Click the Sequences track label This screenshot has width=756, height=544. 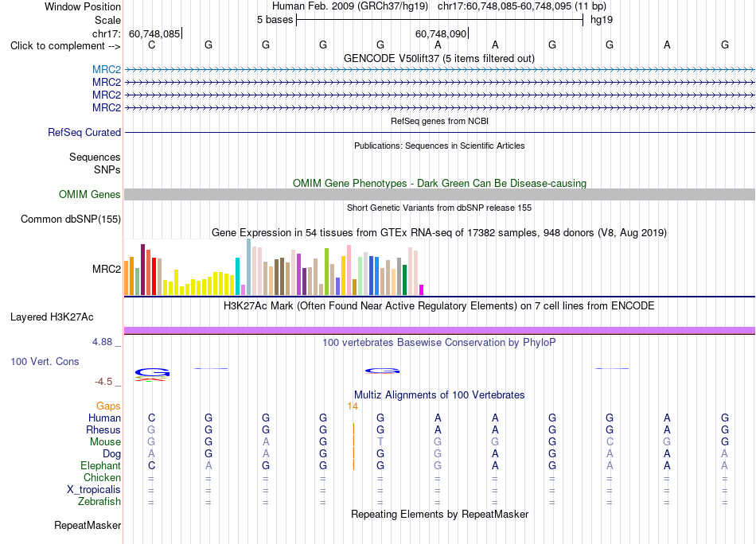coord(95,157)
